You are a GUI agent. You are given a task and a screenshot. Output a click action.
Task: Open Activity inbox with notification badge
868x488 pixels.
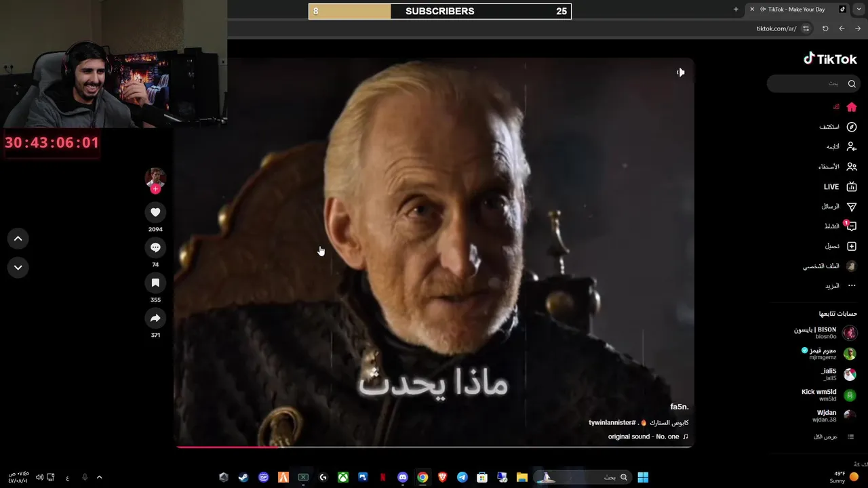click(850, 226)
